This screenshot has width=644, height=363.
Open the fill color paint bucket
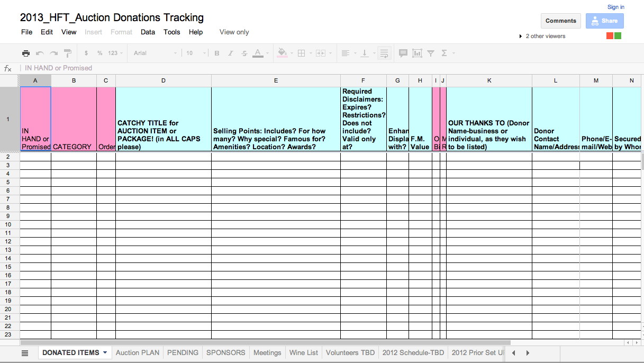[x=282, y=53]
